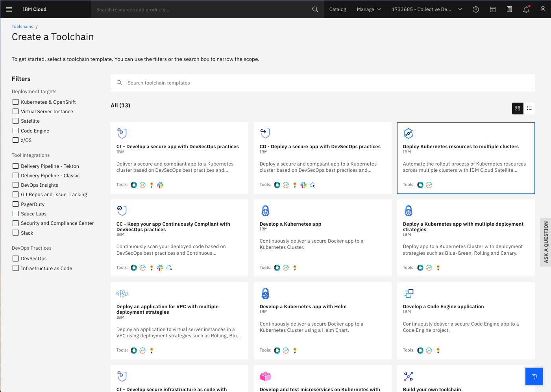Image resolution: width=551 pixels, height=392 pixels.
Task: Check the Slack tool integration filter
Action: (x=16, y=233)
